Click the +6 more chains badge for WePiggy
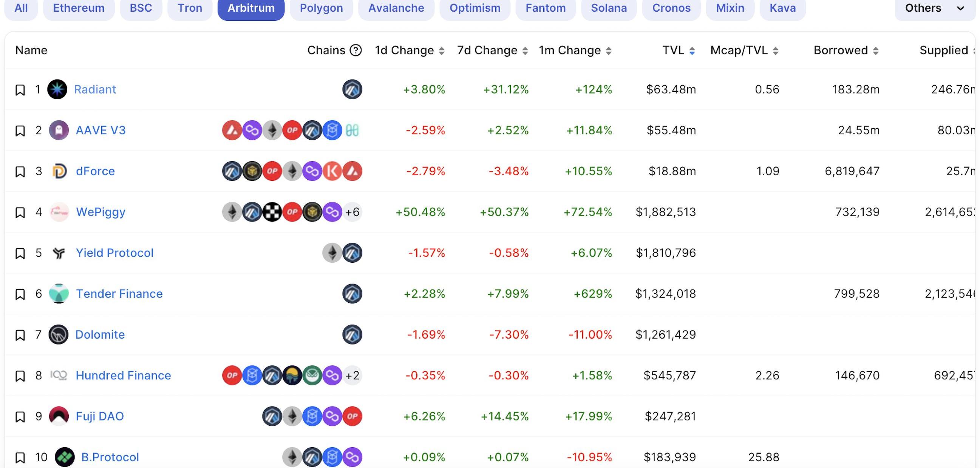Viewport: 980px width, 468px height. pyautogui.click(x=352, y=212)
